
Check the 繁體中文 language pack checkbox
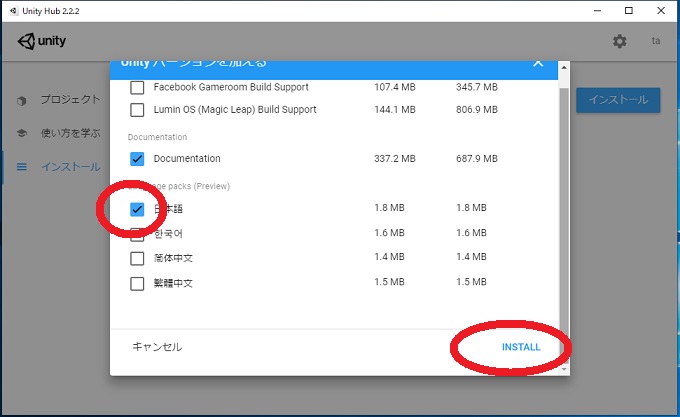pos(137,284)
